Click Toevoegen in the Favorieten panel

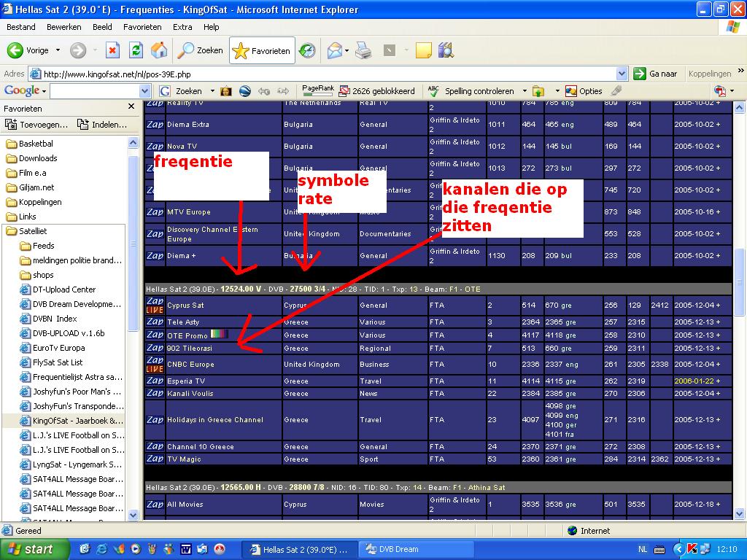(36, 124)
